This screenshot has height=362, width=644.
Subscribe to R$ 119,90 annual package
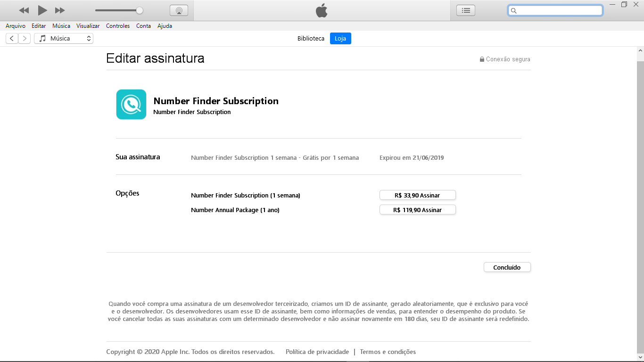coord(418,210)
